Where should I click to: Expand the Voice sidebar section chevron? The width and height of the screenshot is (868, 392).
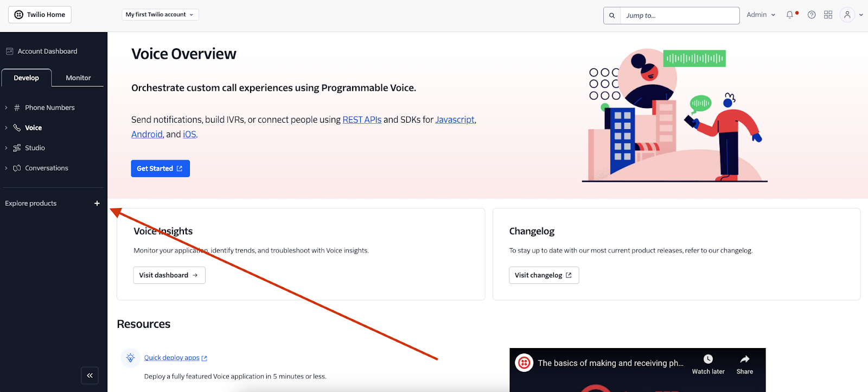click(7, 127)
